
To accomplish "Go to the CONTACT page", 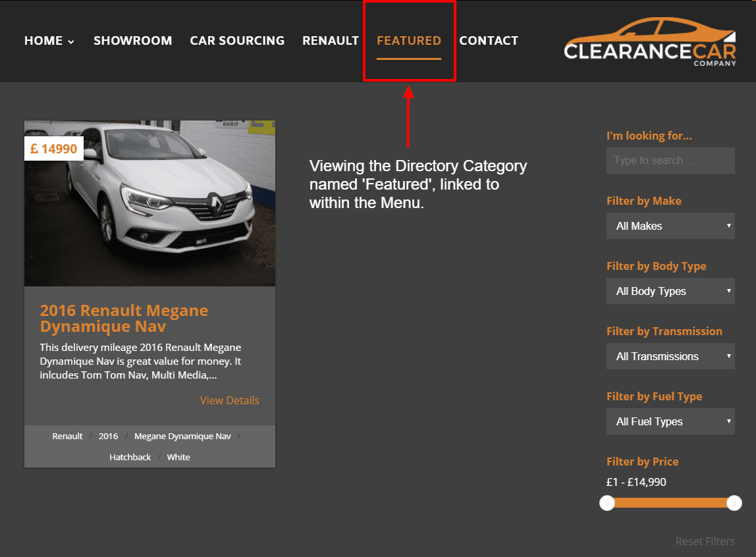I will click(489, 40).
